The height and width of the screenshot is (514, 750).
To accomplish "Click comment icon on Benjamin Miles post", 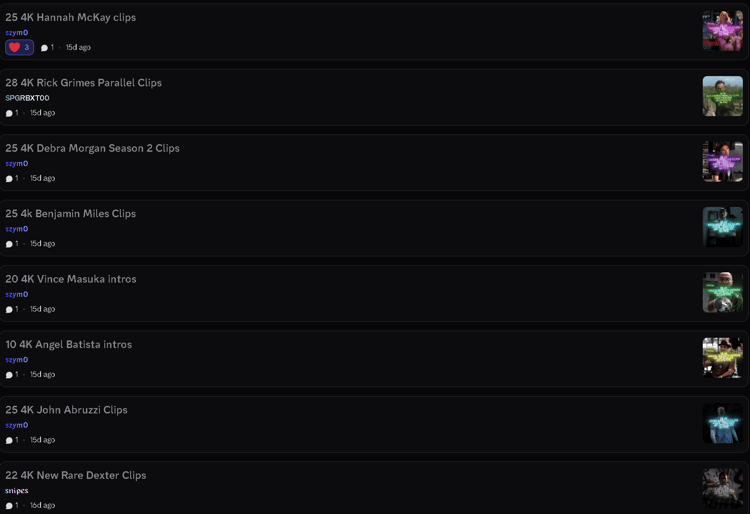I will pyautogui.click(x=9, y=244).
